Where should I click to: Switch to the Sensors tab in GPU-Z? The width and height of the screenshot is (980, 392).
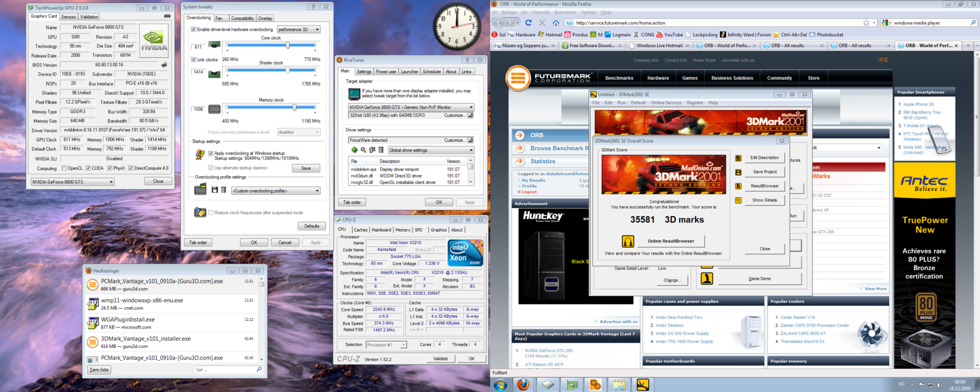(x=69, y=17)
